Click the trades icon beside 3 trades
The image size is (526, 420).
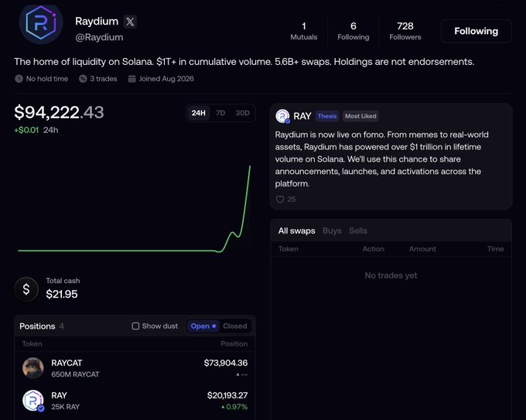[x=83, y=79]
